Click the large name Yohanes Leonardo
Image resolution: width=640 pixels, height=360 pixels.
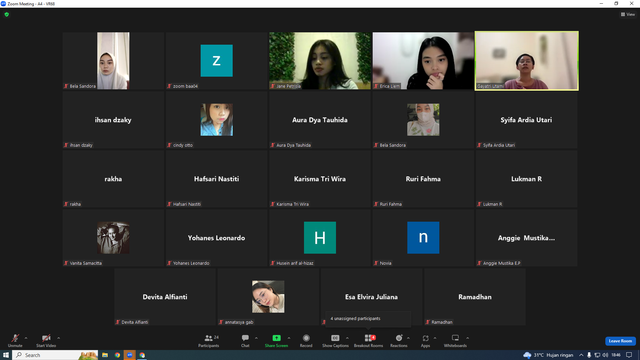pyautogui.click(x=217, y=238)
